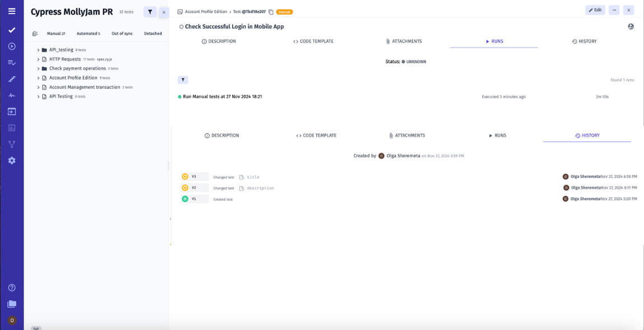644x330 pixels.
Task: Click the hamburger menu icon top-left
Action: pos(11,11)
